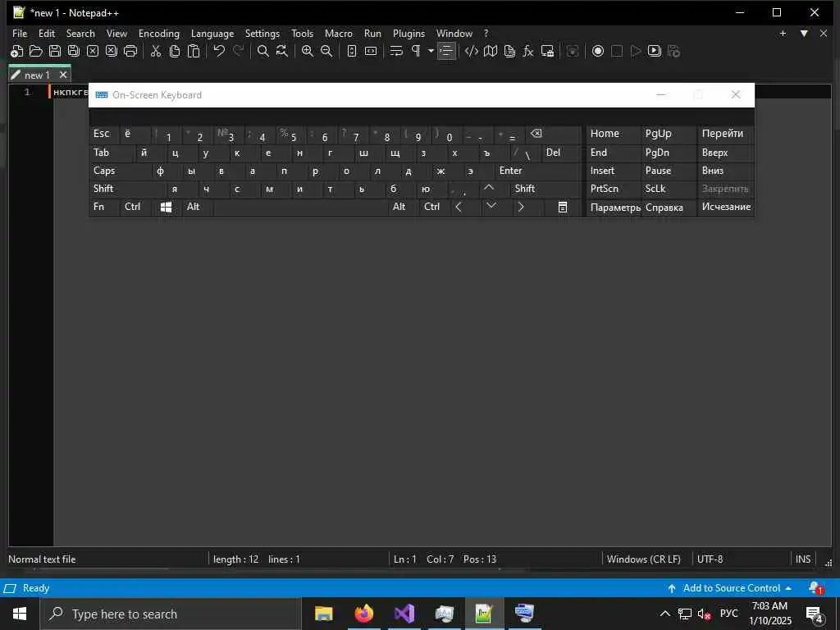The height and width of the screenshot is (630, 840).
Task: Open РУС input language switcher
Action: (728, 614)
